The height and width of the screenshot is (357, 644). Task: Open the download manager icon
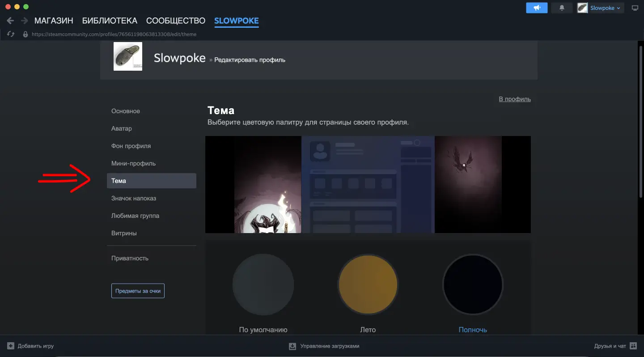(292, 346)
